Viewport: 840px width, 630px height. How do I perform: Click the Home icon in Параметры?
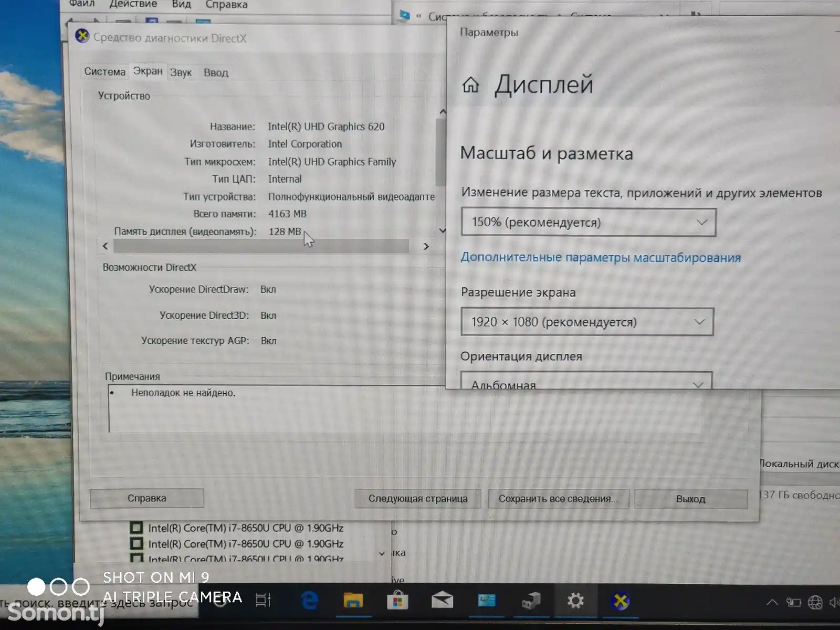coord(470,85)
